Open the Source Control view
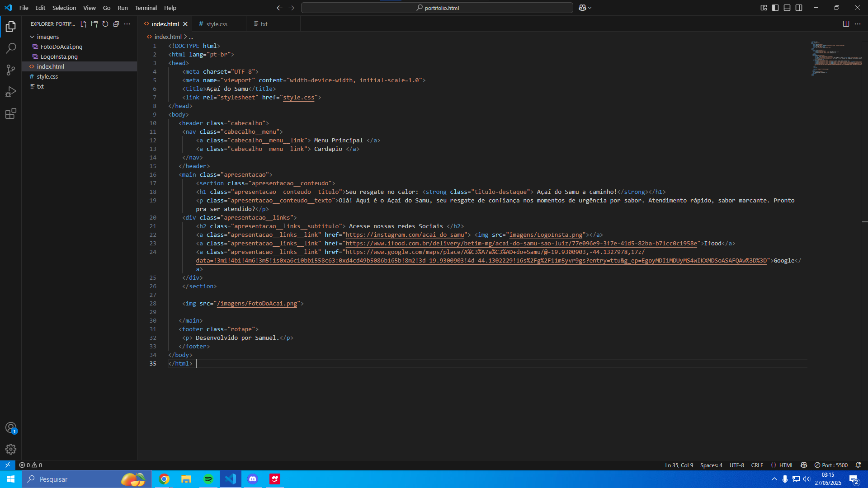Image resolution: width=868 pixels, height=488 pixels. point(11,70)
